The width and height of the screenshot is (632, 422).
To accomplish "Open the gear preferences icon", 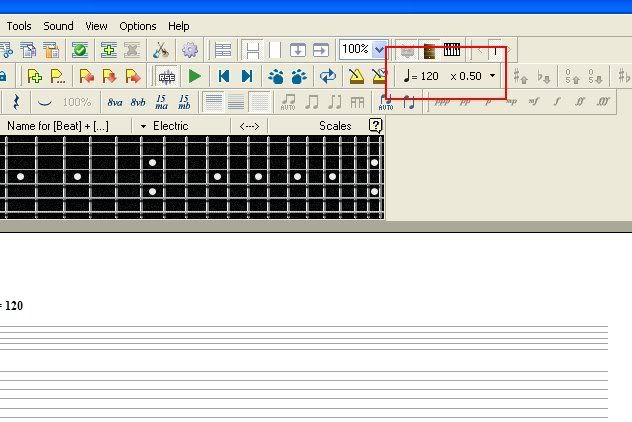I will (189, 50).
